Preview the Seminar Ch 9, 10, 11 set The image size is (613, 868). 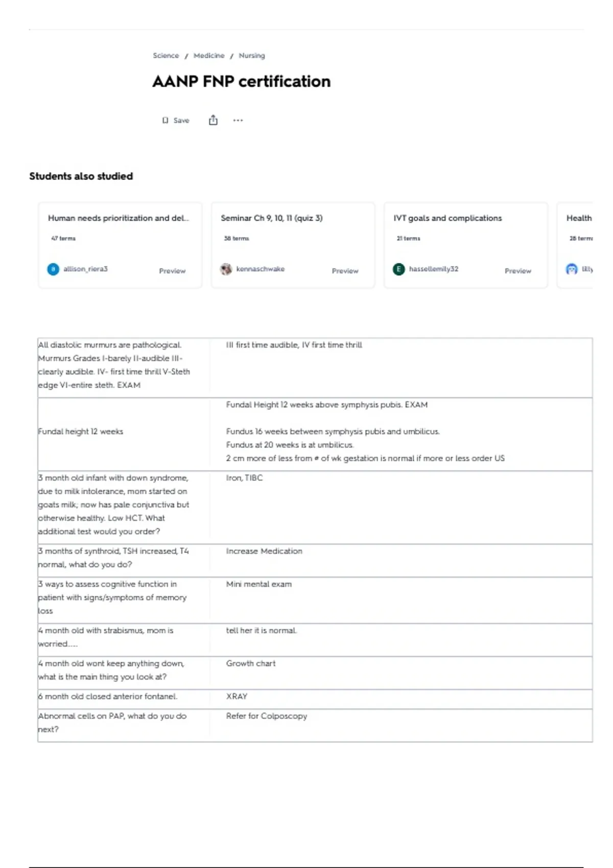coord(345,271)
